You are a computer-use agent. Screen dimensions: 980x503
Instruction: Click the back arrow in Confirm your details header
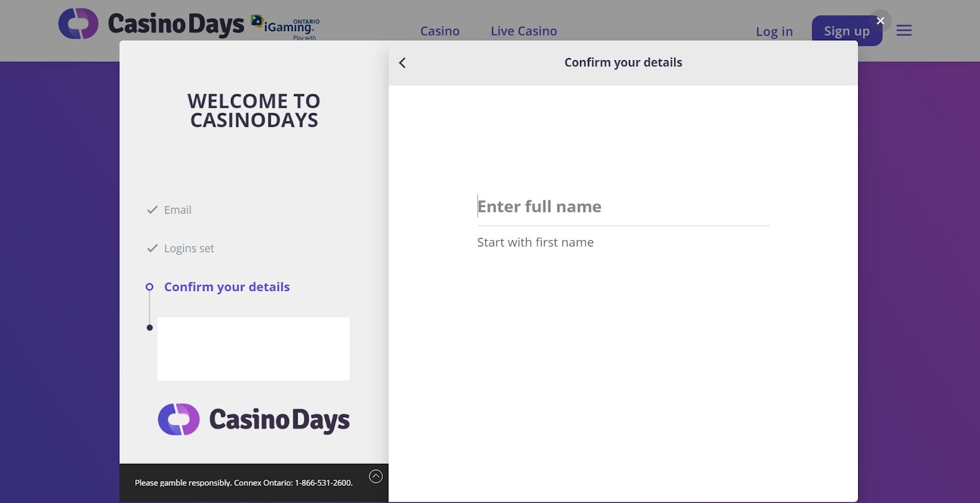[x=402, y=62]
